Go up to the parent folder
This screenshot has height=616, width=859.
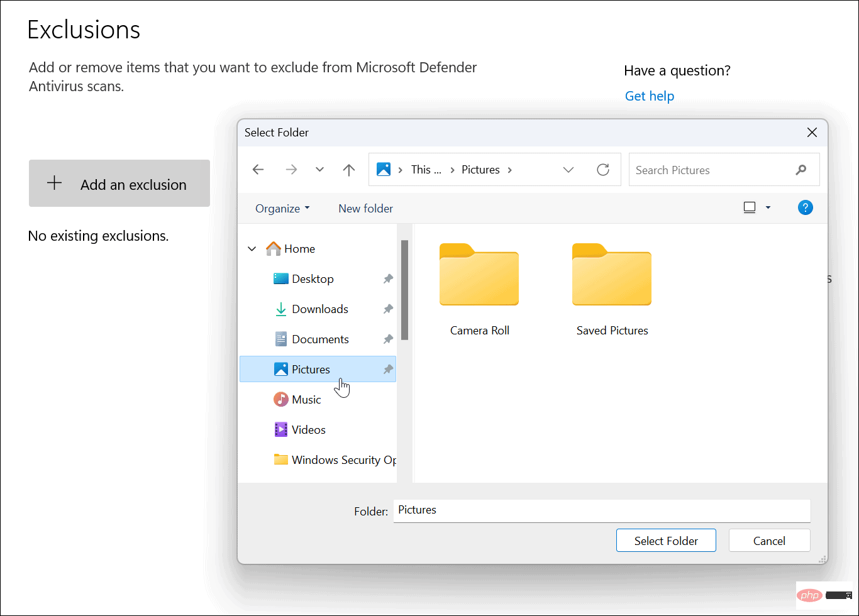pos(349,169)
